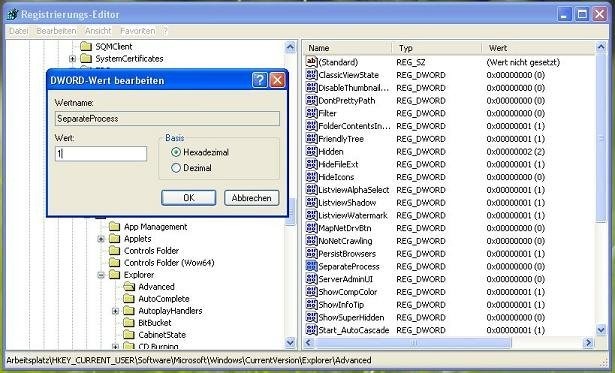Click the icon of the Hidden value
The height and width of the screenshot is (373, 615).
coord(311,151)
